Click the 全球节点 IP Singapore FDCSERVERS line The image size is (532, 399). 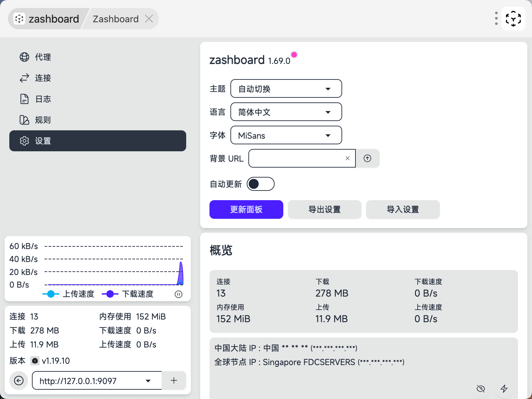(310, 362)
